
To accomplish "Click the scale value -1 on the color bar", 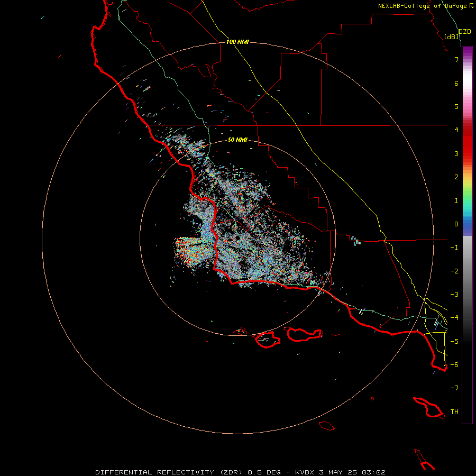I will tap(454, 248).
